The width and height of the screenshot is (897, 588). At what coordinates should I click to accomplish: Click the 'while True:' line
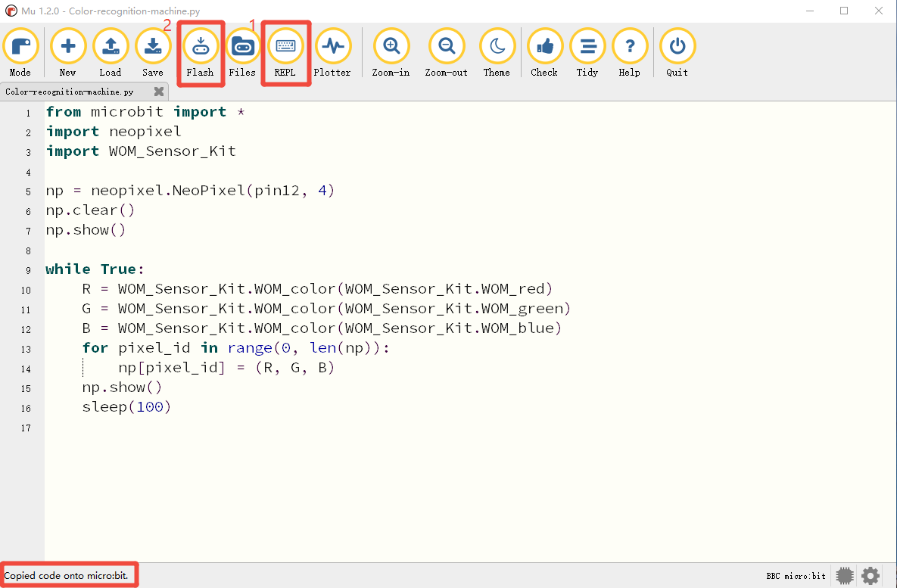pos(95,269)
